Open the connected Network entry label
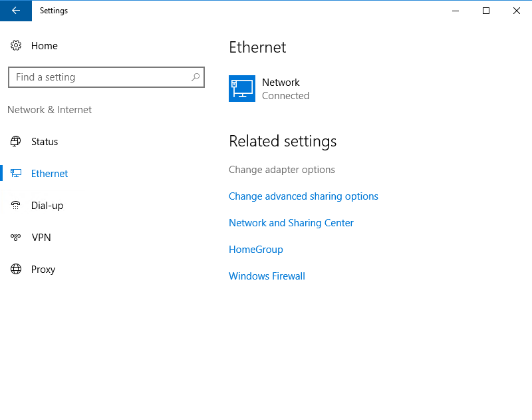Screen dimensions: 532x420 [x=281, y=83]
